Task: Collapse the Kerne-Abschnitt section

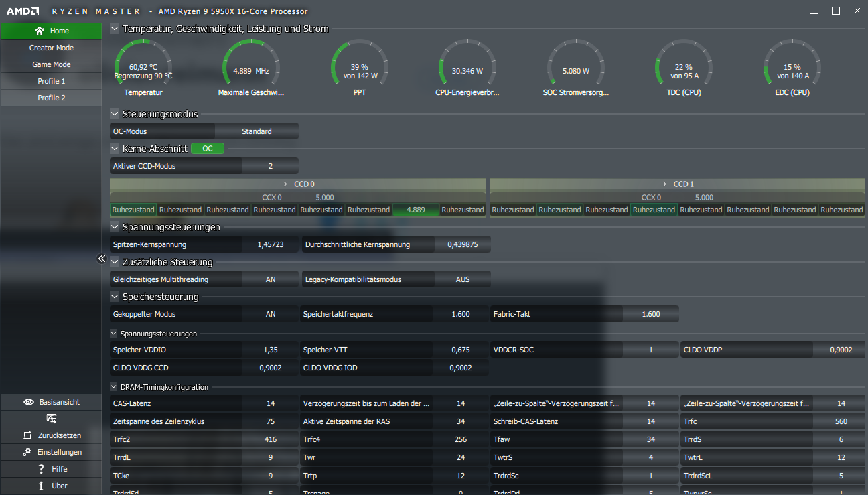Action: click(x=115, y=149)
